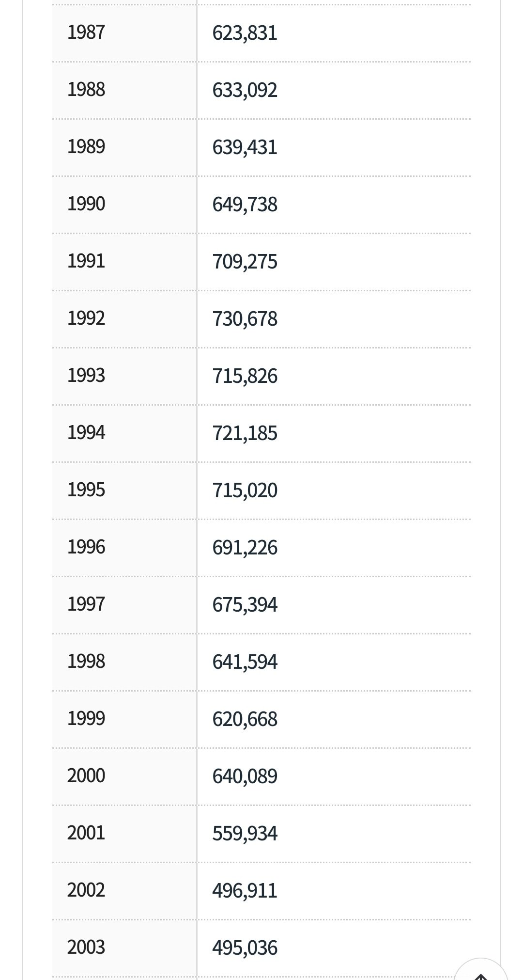This screenshot has width=523, height=980.
Task: Select the value 641,594
Action: coord(245,662)
